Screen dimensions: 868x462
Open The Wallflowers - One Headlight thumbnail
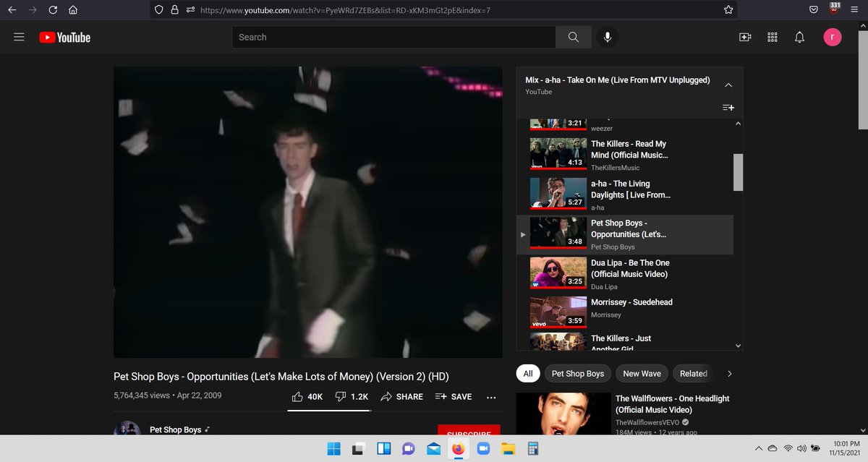(x=563, y=414)
